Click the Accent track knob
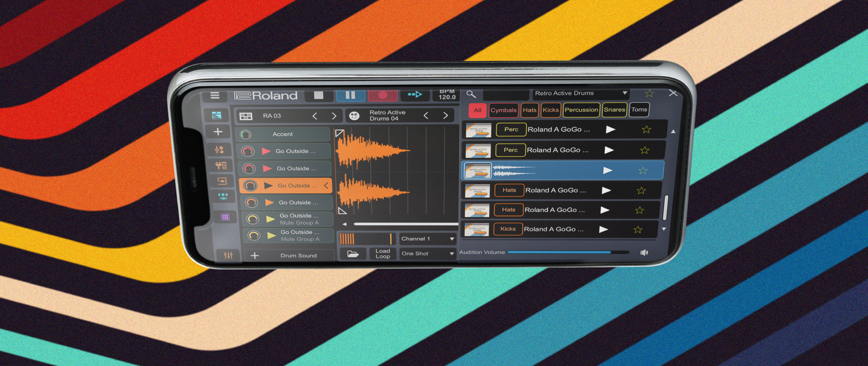This screenshot has height=366, width=868. (x=245, y=135)
